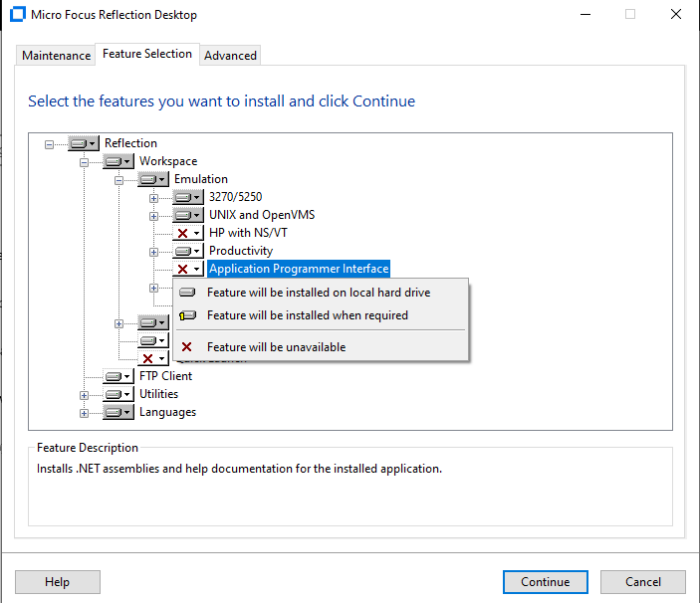Switch to the Maintenance tab
This screenshot has height=603, width=700.
click(57, 56)
